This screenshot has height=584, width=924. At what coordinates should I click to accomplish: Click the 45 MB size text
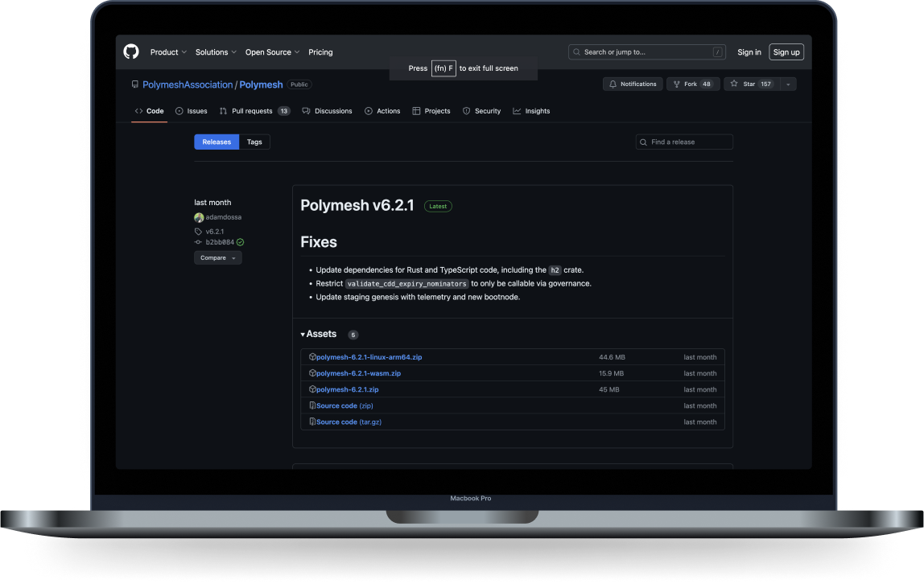click(x=608, y=389)
